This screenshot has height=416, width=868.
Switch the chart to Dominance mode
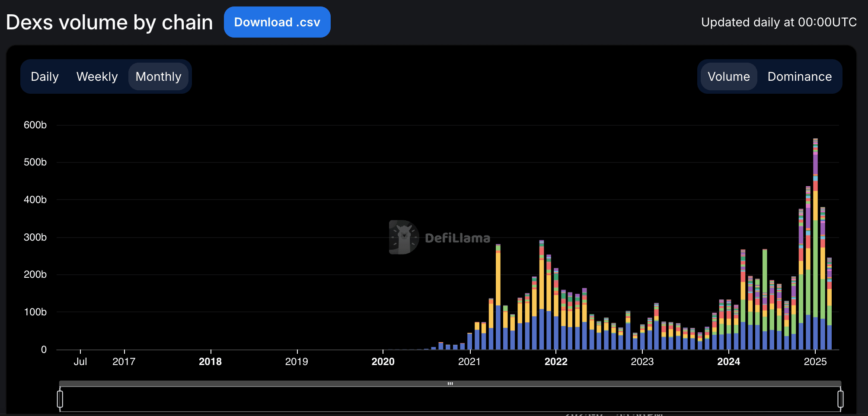pyautogui.click(x=800, y=76)
